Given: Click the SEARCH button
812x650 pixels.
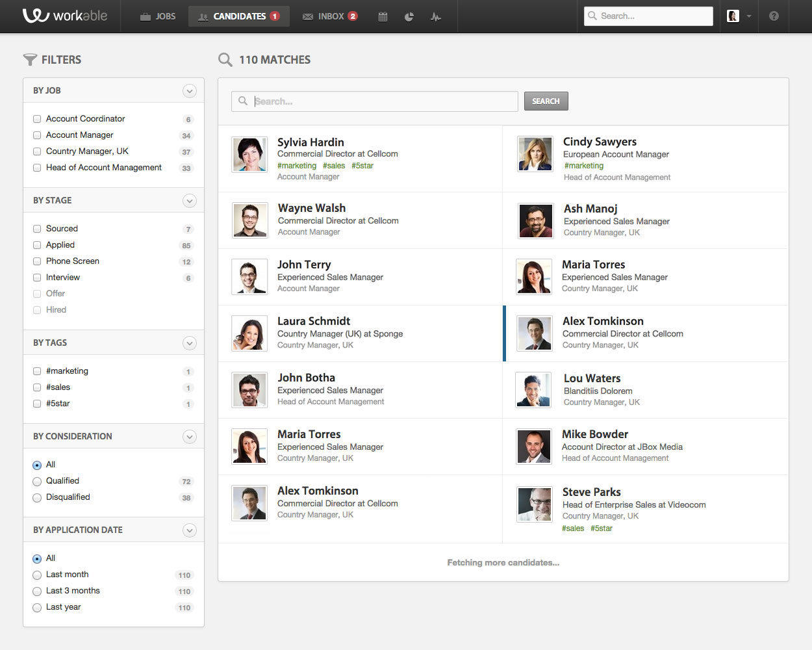Looking at the screenshot, I should pos(546,101).
